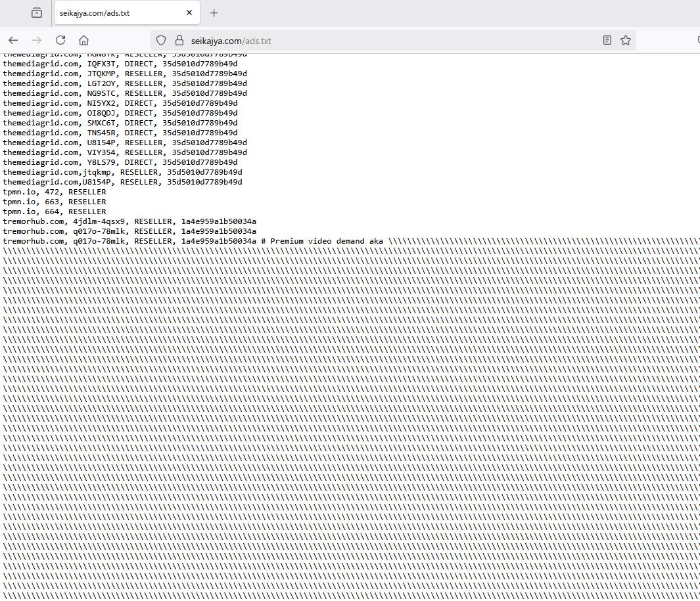Image resolution: width=700 pixels, height=601 pixels.
Task: Select the themediagrid.com JTQKMP RESELLER line
Action: tap(125, 74)
